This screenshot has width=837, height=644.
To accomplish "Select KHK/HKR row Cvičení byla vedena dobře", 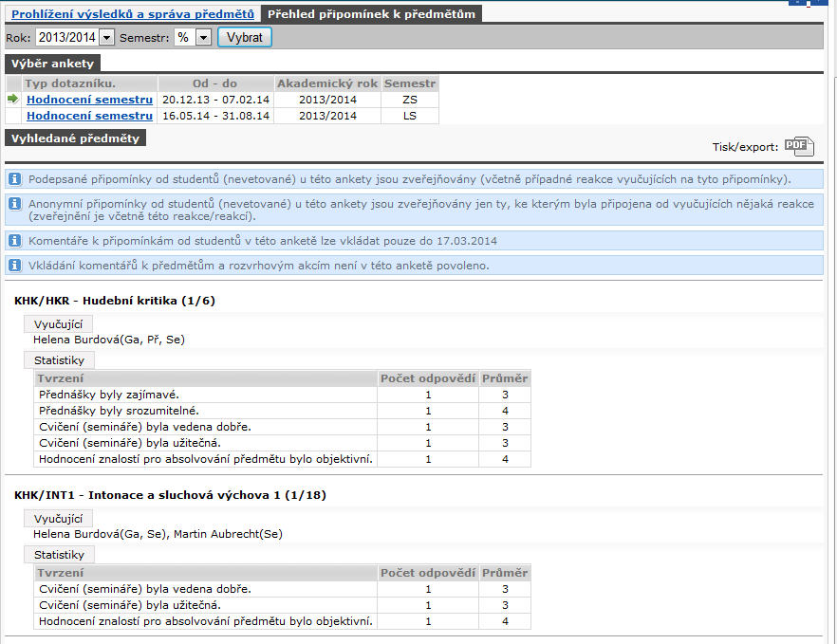I will (283, 427).
